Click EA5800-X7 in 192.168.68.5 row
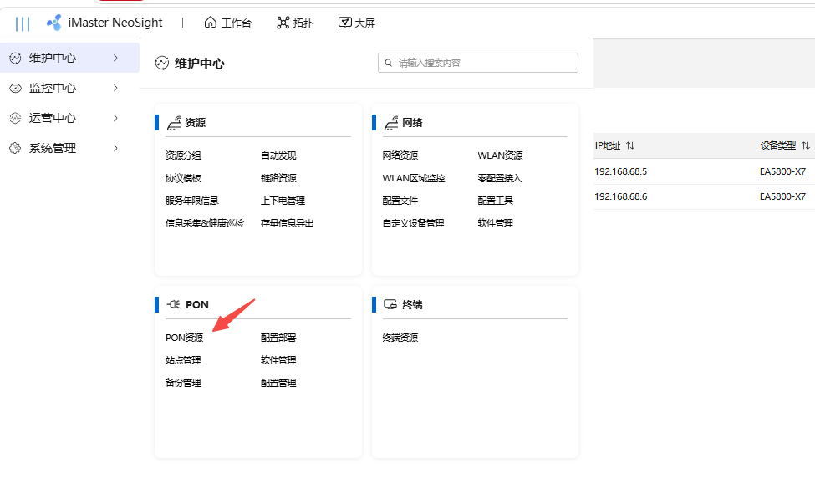This screenshot has width=815, height=504. (x=782, y=171)
